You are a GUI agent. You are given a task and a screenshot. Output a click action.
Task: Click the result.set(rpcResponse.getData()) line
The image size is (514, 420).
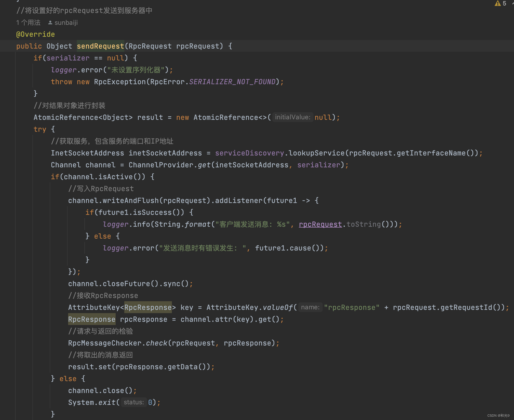[x=141, y=367]
